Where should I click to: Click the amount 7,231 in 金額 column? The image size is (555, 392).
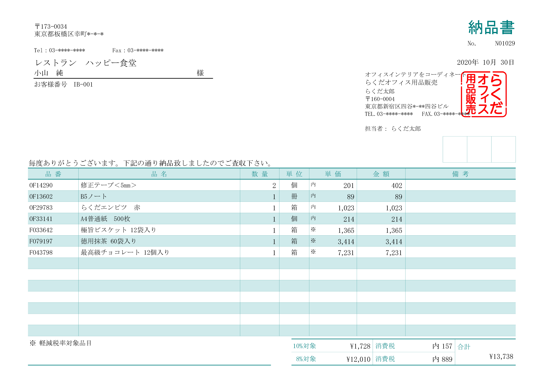tap(394, 253)
